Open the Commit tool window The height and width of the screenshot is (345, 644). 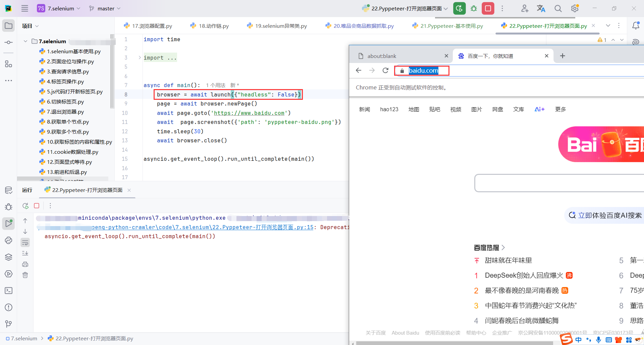[9, 43]
